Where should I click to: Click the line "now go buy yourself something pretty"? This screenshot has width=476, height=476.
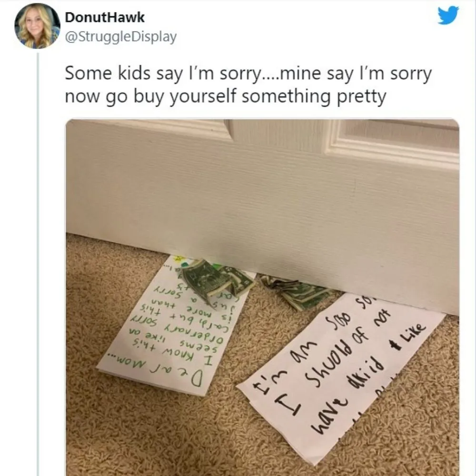(x=226, y=96)
